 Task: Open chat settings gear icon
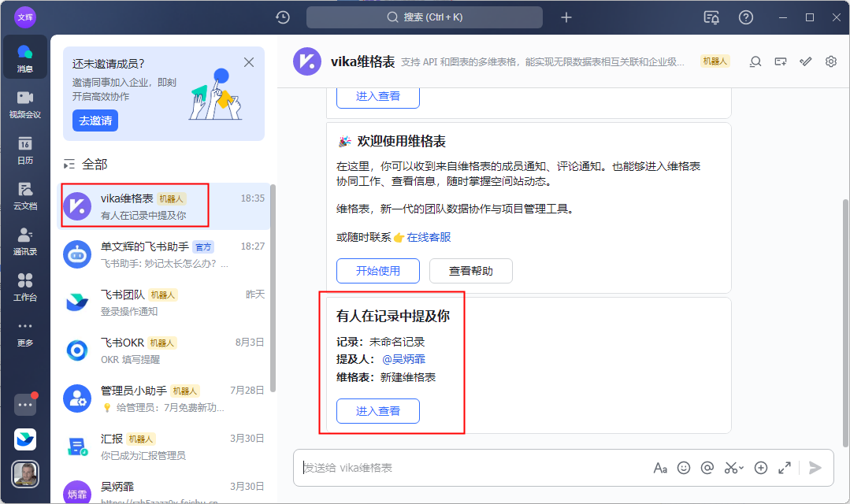(x=830, y=61)
